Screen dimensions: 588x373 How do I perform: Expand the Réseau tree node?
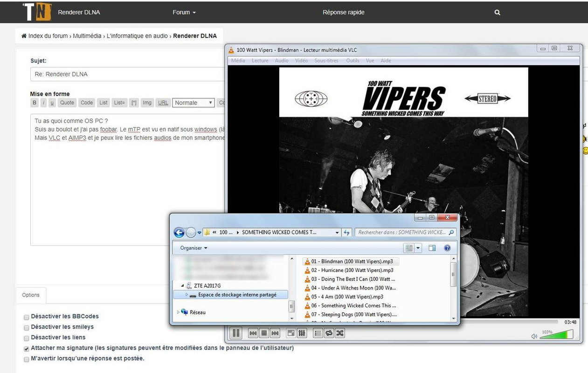[178, 312]
